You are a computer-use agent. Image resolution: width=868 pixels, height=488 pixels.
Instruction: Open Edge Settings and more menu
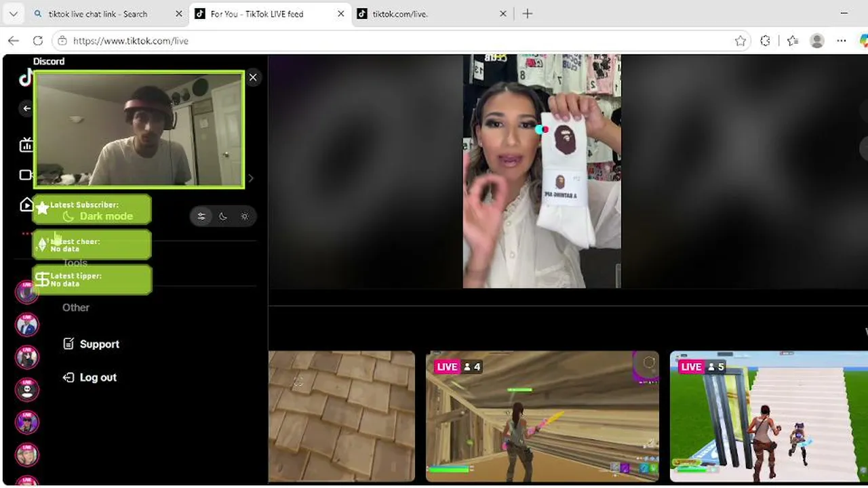tap(842, 41)
